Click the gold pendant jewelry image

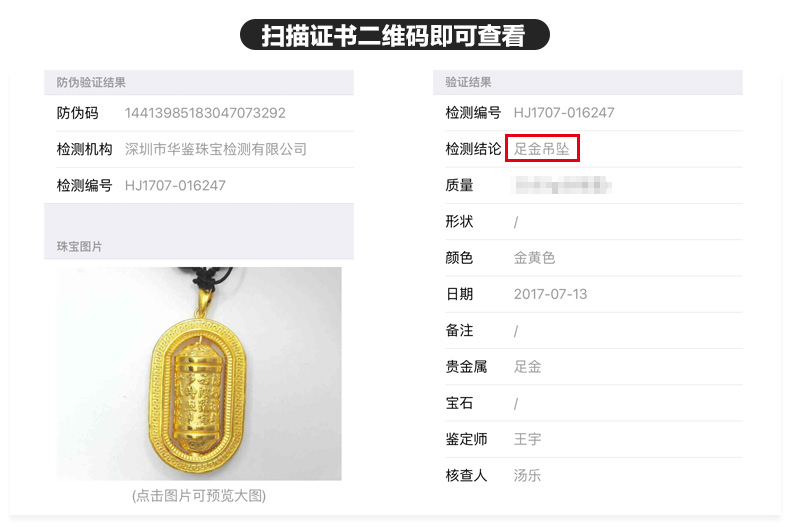pos(199,373)
